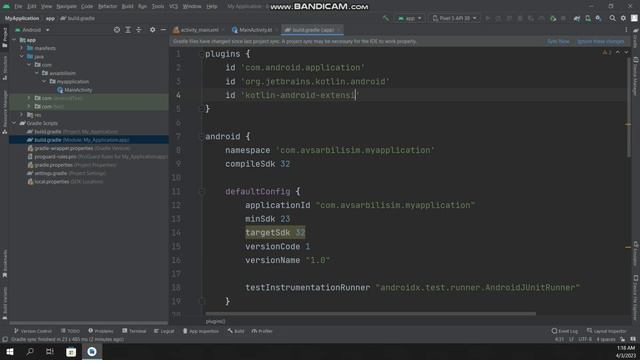Open the Profiler tool window
640x360 pixels.
pyautogui.click(x=262, y=331)
